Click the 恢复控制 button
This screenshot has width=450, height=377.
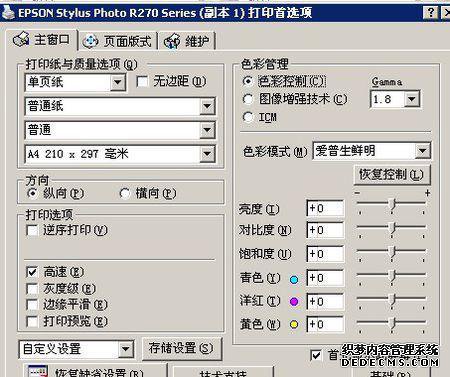point(392,174)
